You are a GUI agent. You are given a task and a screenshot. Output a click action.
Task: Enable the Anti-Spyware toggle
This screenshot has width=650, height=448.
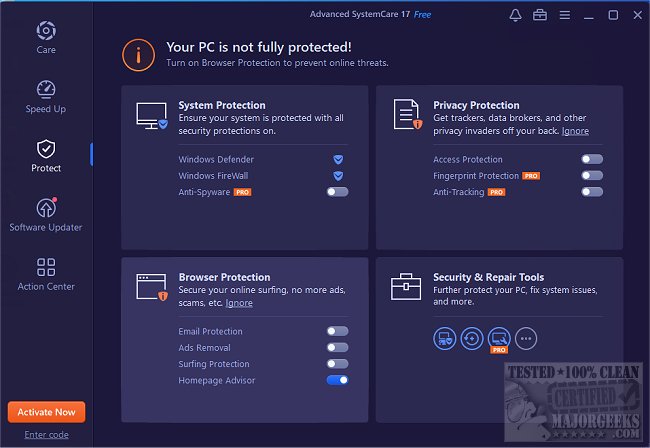[337, 192]
